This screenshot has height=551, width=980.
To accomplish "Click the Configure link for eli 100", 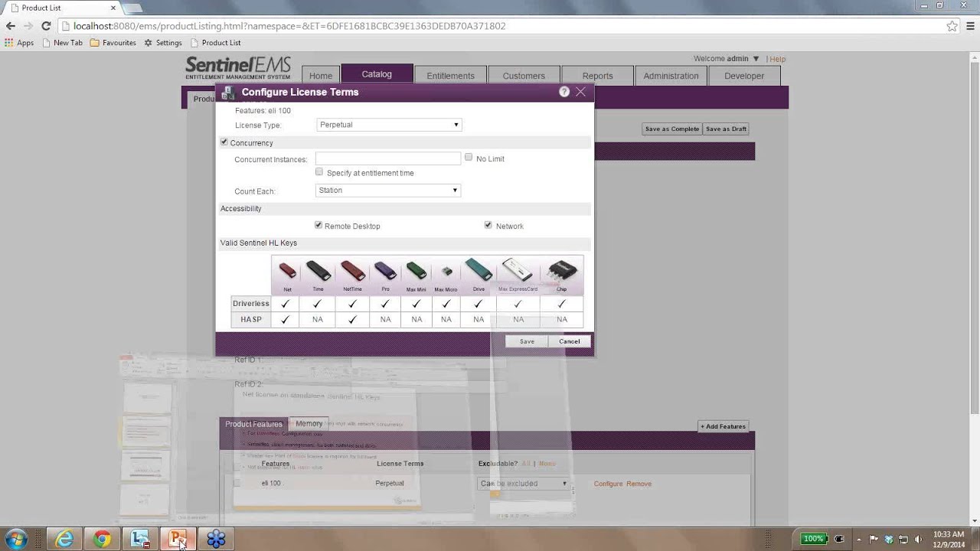I will (x=608, y=484).
